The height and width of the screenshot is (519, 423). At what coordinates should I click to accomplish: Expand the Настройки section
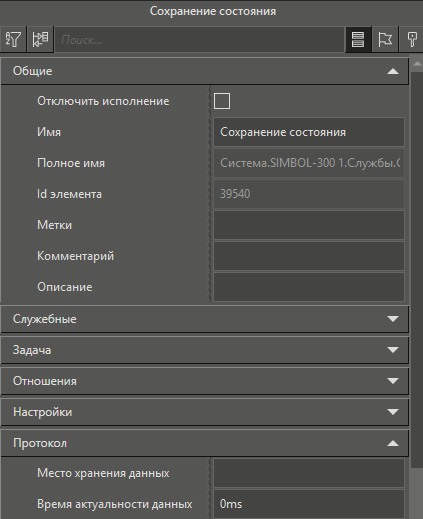click(x=205, y=412)
